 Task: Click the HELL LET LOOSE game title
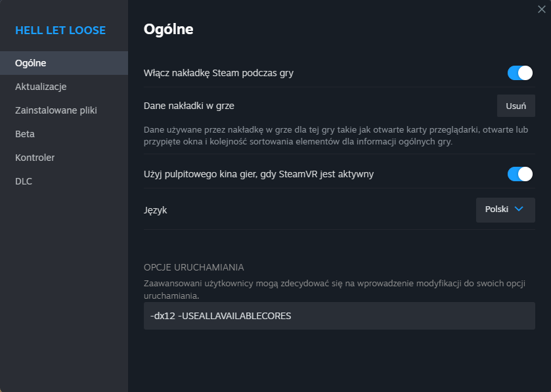[x=60, y=30]
